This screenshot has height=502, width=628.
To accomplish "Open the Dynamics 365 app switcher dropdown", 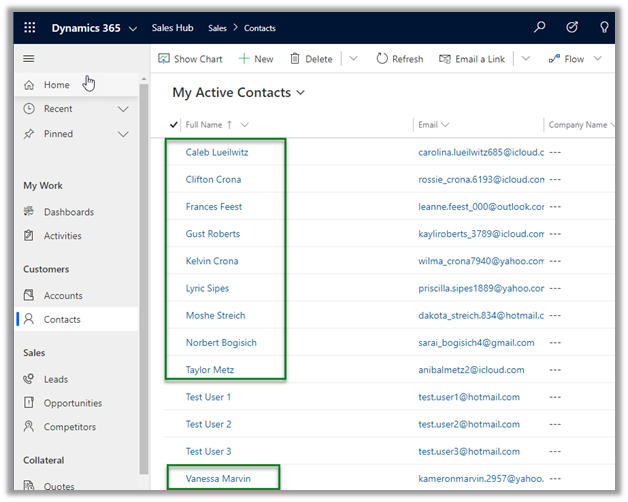I will 133,28.
